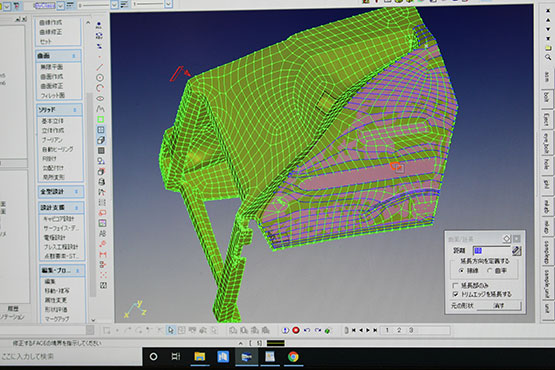Select the 3D solid box tool icon
This screenshot has width=555, height=370.
(101, 140)
